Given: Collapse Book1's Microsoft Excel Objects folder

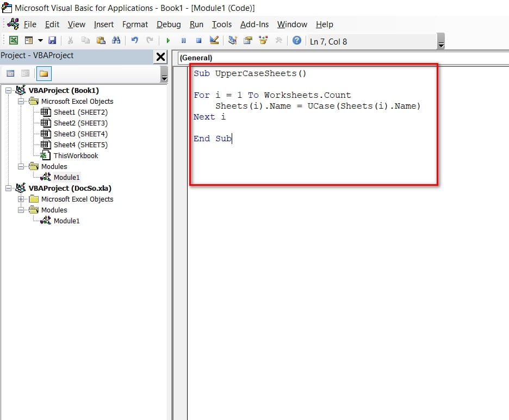Looking at the screenshot, I should [21, 101].
